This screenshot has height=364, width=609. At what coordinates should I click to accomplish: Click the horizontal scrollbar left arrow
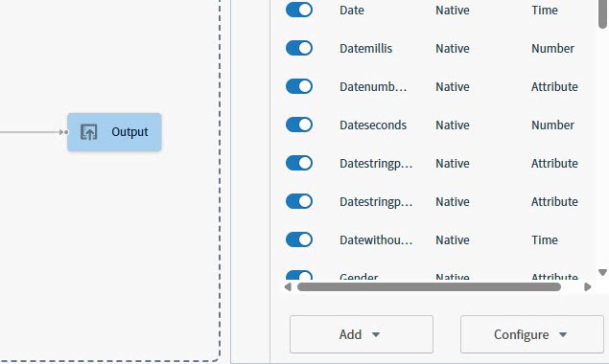(288, 287)
